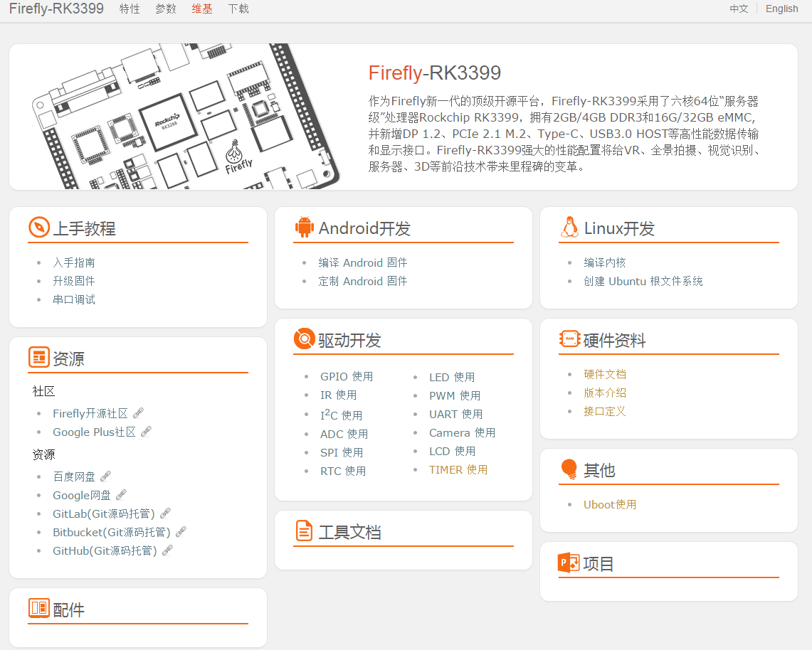The image size is (812, 650).
Task: Click external-link icon next to Bitbucket
Action: coord(181,532)
